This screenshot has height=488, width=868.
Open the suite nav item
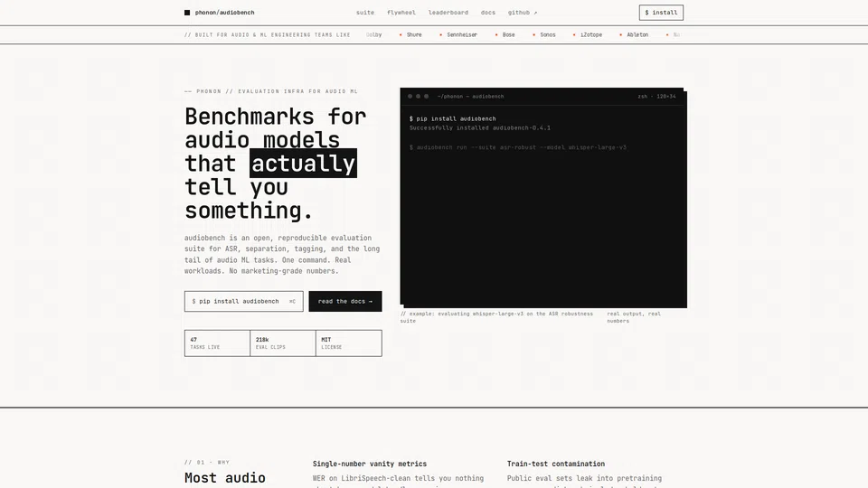pos(365,13)
